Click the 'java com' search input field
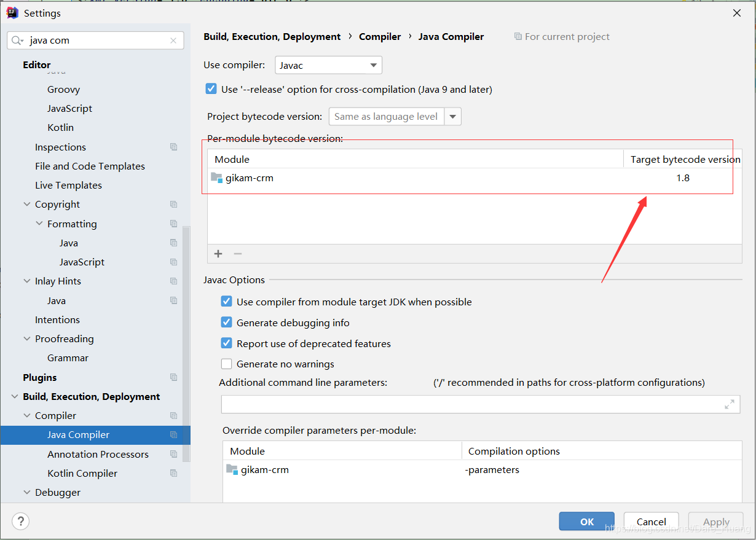This screenshot has width=756, height=540. 92,40
